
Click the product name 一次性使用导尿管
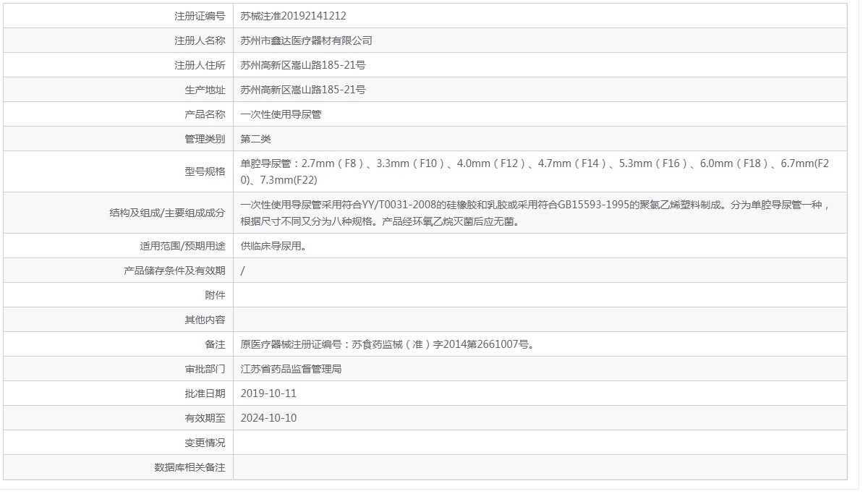pos(281,114)
